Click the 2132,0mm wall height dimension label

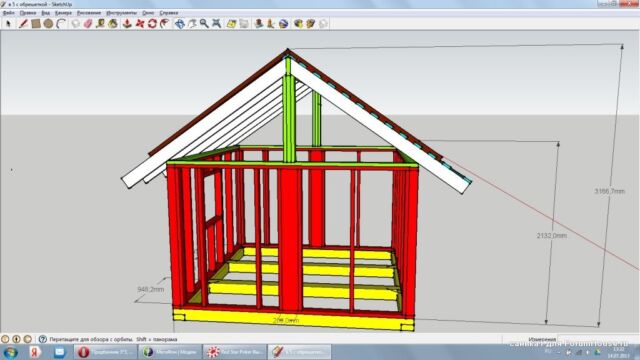click(551, 236)
